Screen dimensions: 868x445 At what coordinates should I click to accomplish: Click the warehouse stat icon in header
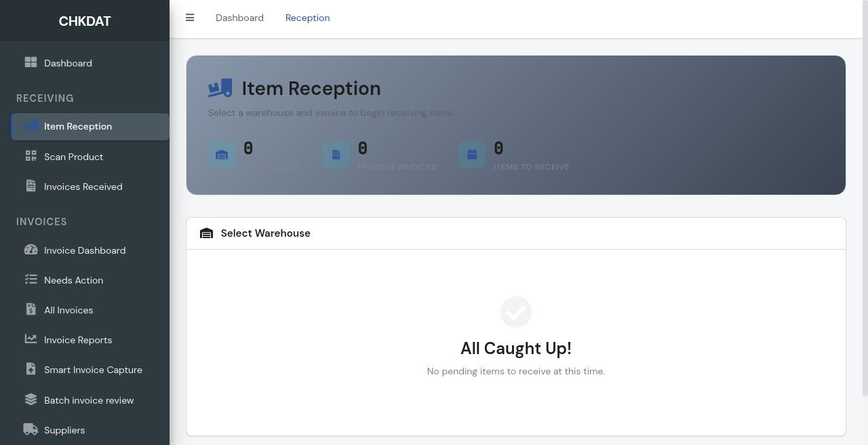click(222, 155)
